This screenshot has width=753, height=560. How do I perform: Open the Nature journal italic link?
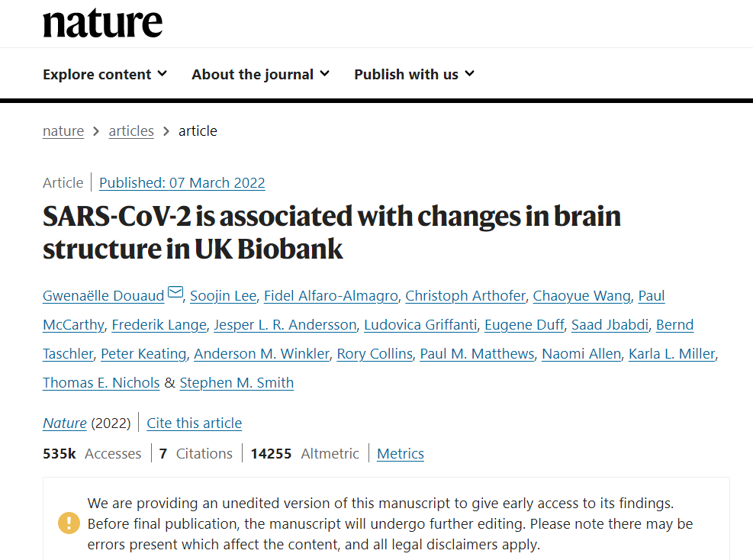pyautogui.click(x=65, y=423)
